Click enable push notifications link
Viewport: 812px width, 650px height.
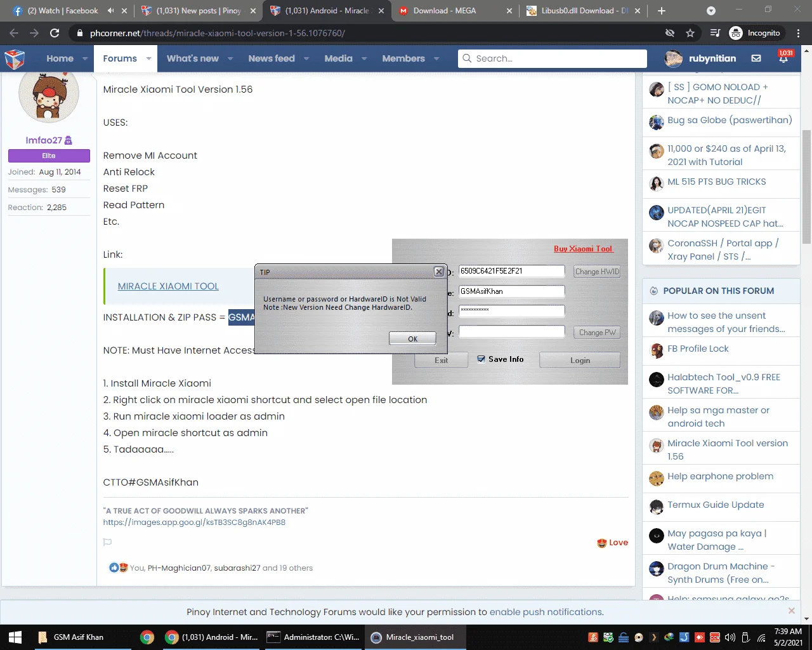(546, 612)
